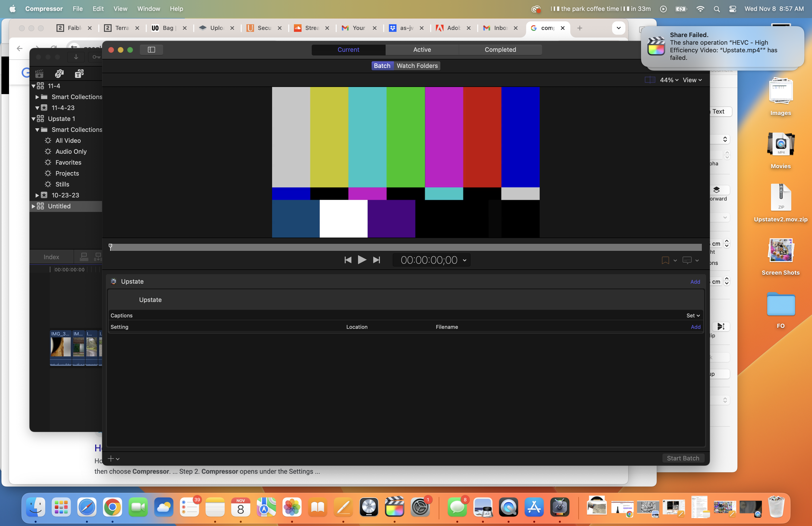
Task: Open System Settings from the Dock
Action: [x=420, y=507]
